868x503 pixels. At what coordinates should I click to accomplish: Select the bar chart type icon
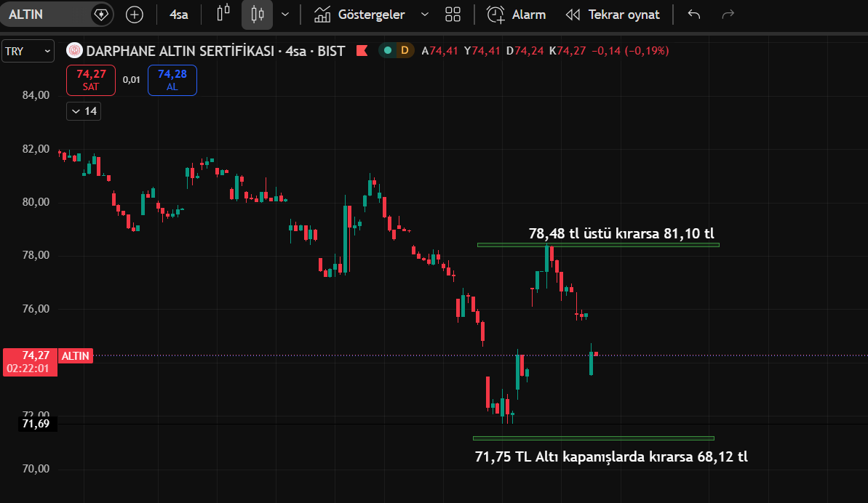point(223,14)
